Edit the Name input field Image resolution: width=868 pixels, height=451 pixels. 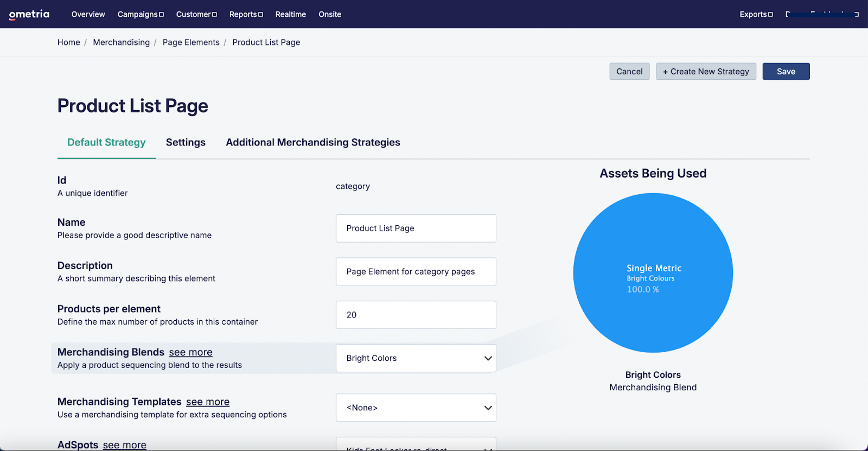[416, 228]
